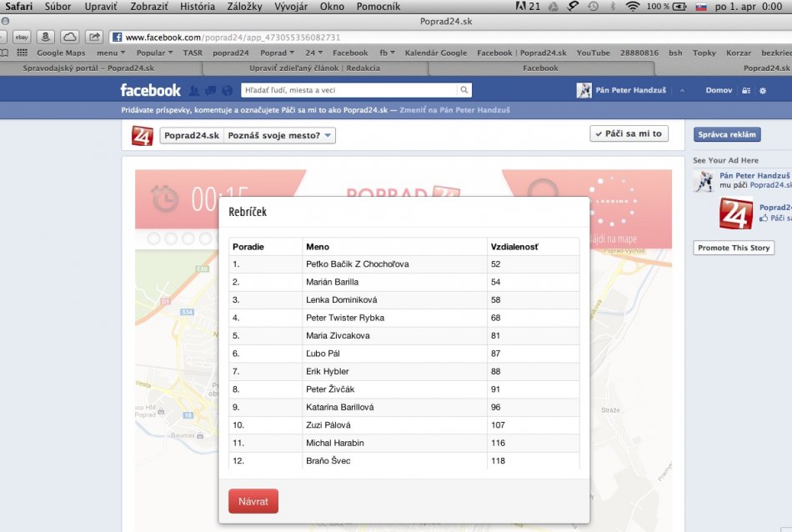Click the eBay toolbar button

click(22, 37)
